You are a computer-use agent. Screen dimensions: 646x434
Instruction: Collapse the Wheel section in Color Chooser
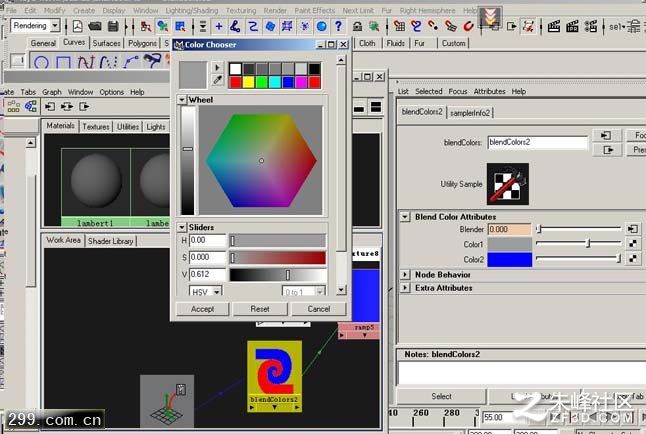182,100
